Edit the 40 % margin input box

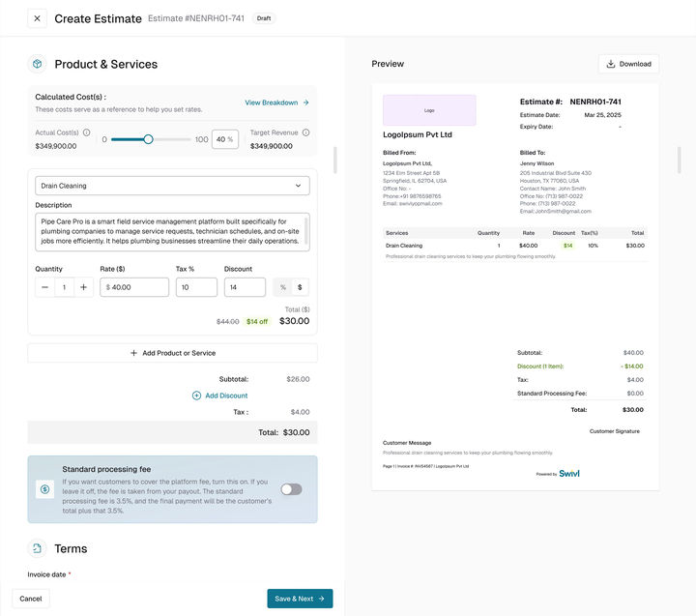pyautogui.click(x=225, y=139)
